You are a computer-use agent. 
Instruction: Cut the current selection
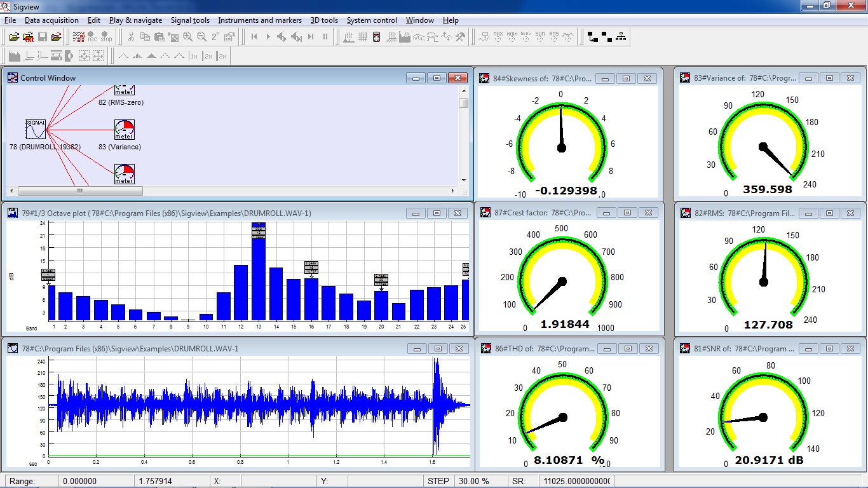132,36
